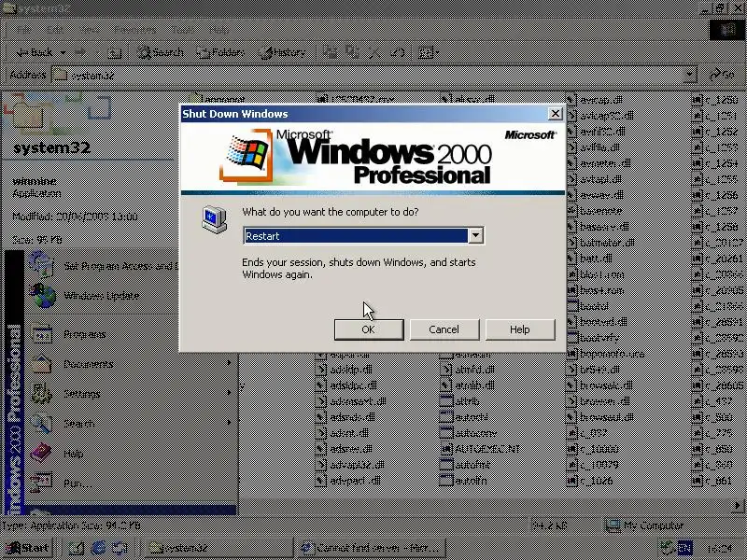Expand the Back history dropdown arrow
747x560 pixels.
tap(63, 52)
